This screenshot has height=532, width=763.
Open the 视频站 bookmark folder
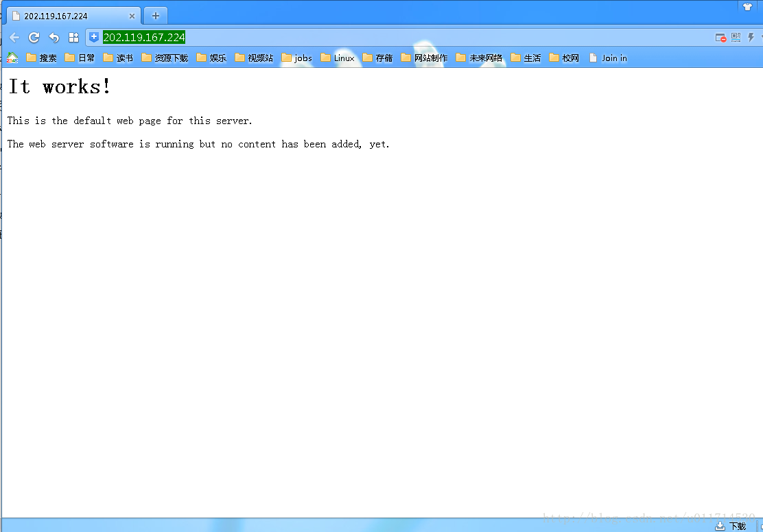[253, 58]
